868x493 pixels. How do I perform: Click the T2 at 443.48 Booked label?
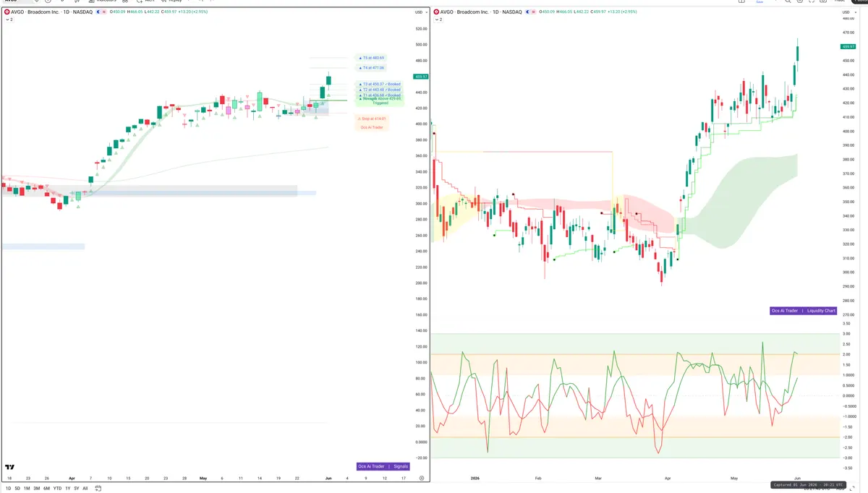point(380,90)
